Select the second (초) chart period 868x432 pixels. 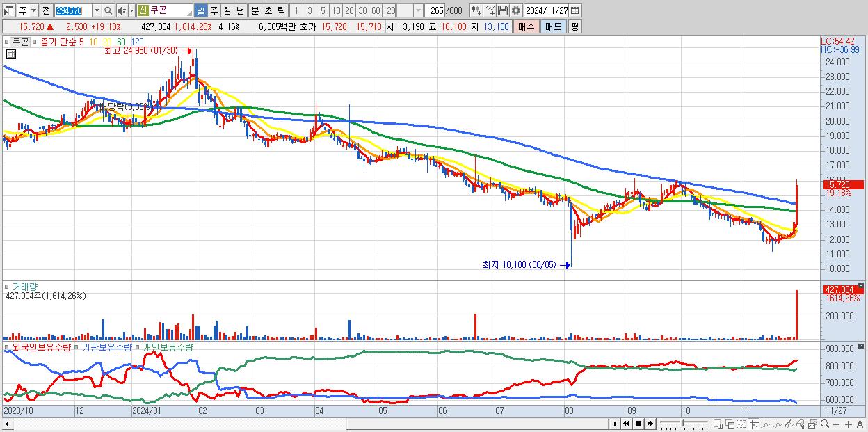268,10
